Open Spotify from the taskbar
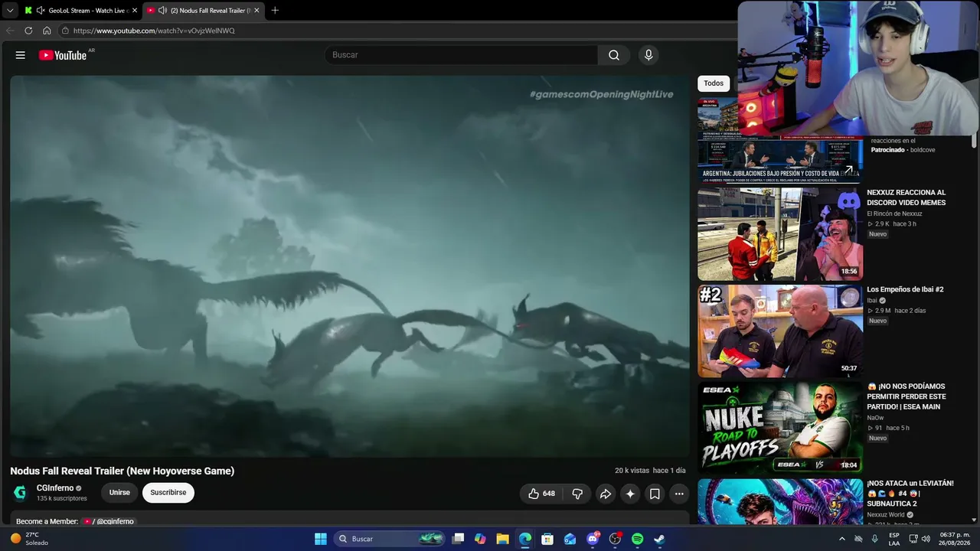Viewport: 980px width, 551px height. [x=638, y=539]
